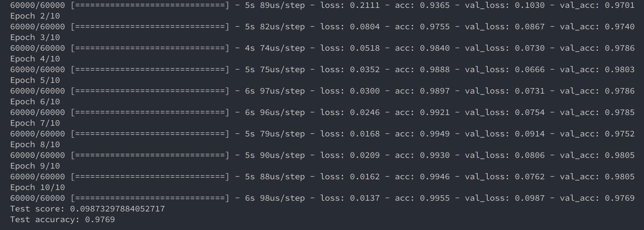Image resolution: width=644 pixels, height=230 pixels.
Task: Click the acc 0.9840 value
Action: 435,48
